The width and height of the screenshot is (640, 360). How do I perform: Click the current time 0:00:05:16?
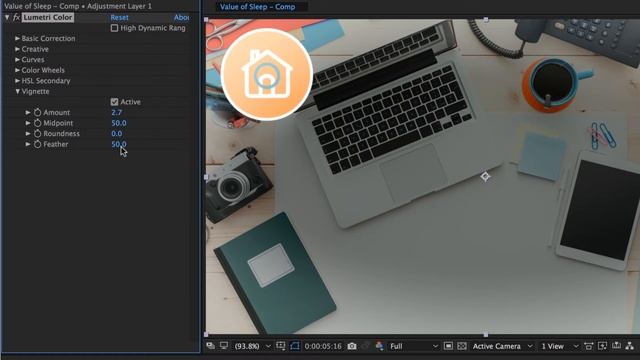[323, 346]
